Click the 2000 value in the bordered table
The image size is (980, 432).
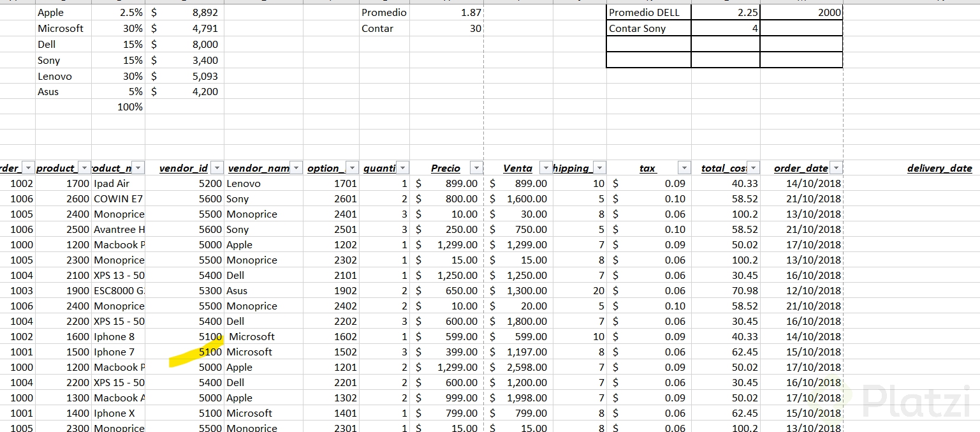(x=801, y=12)
